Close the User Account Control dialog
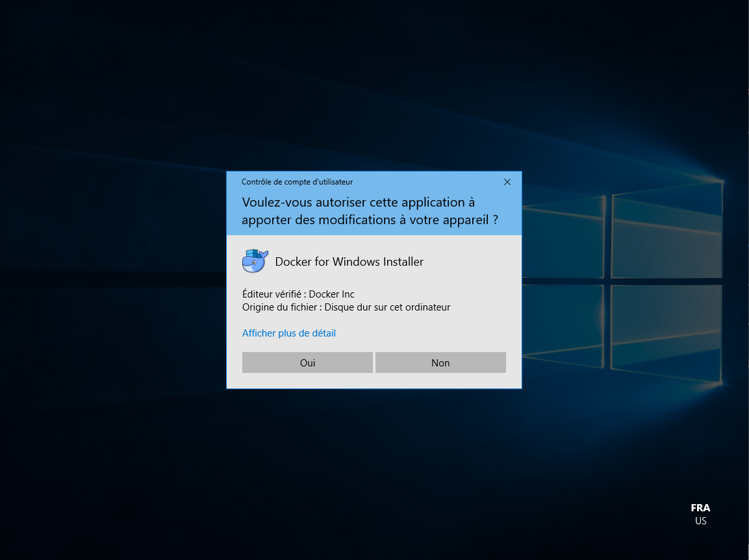This screenshot has height=560, width=749. pos(507,182)
